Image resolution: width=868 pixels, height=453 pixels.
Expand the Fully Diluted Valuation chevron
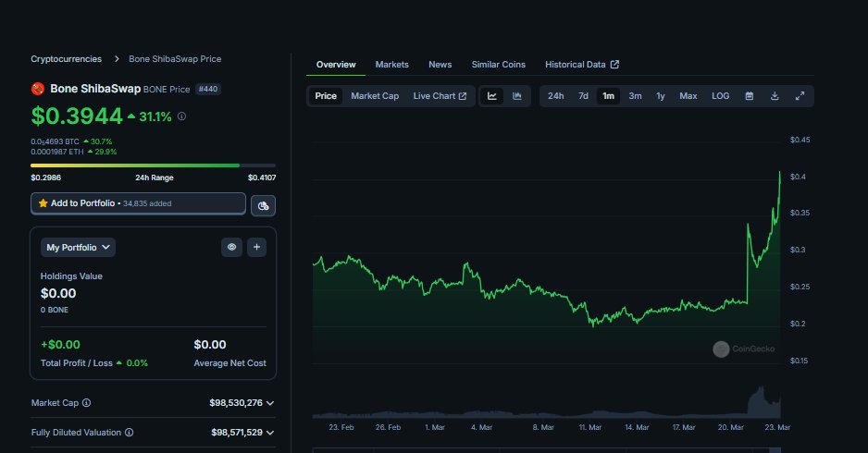tap(270, 433)
